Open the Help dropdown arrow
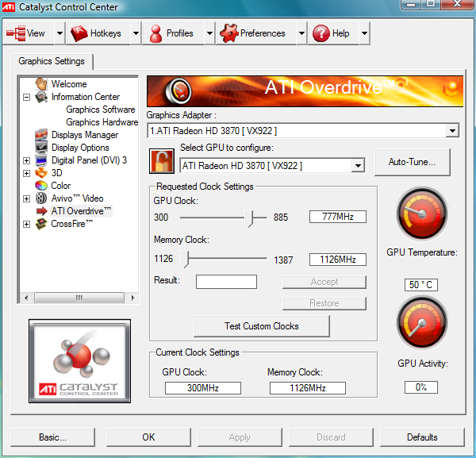 pos(364,33)
